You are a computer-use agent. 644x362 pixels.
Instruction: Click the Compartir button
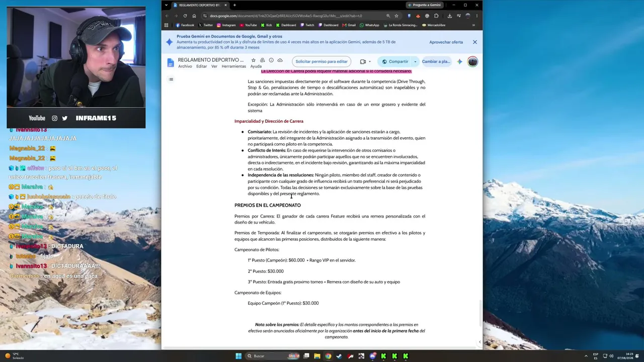click(395, 61)
